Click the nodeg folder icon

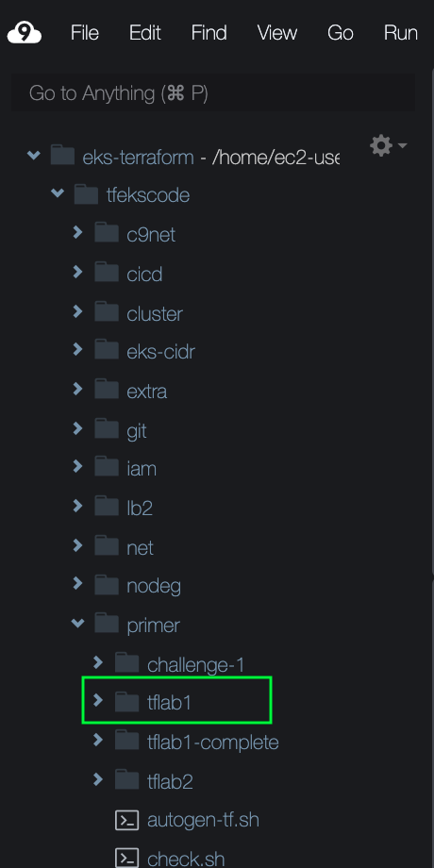point(107,585)
